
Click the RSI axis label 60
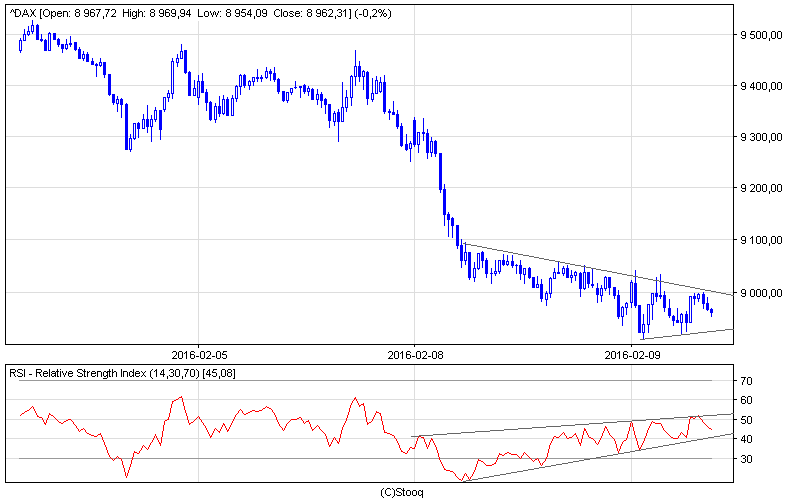[x=746, y=401]
